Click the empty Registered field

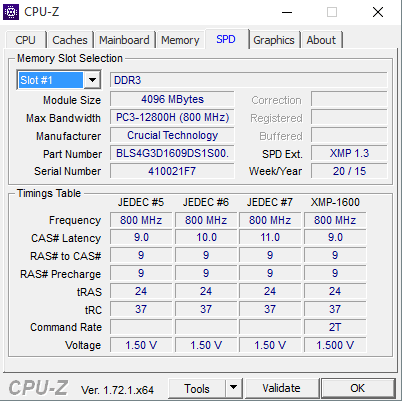(349, 117)
